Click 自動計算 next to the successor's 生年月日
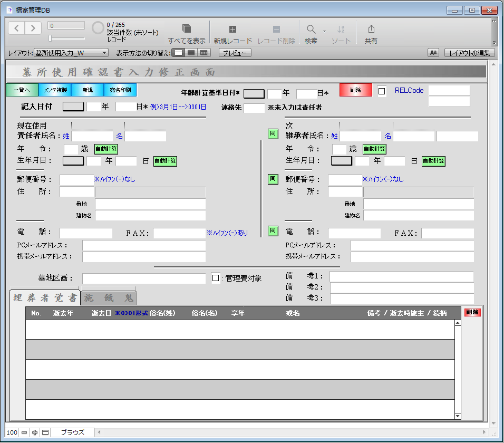 click(433, 161)
